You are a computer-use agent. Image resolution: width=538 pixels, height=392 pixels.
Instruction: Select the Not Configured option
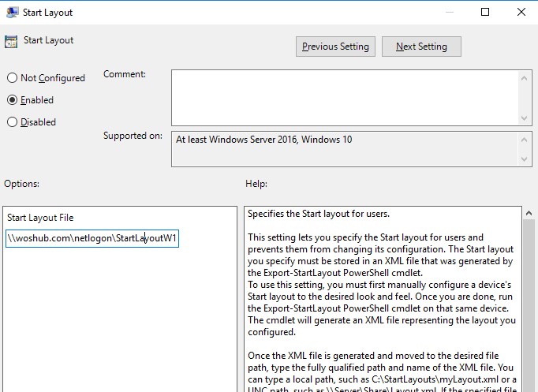point(12,78)
